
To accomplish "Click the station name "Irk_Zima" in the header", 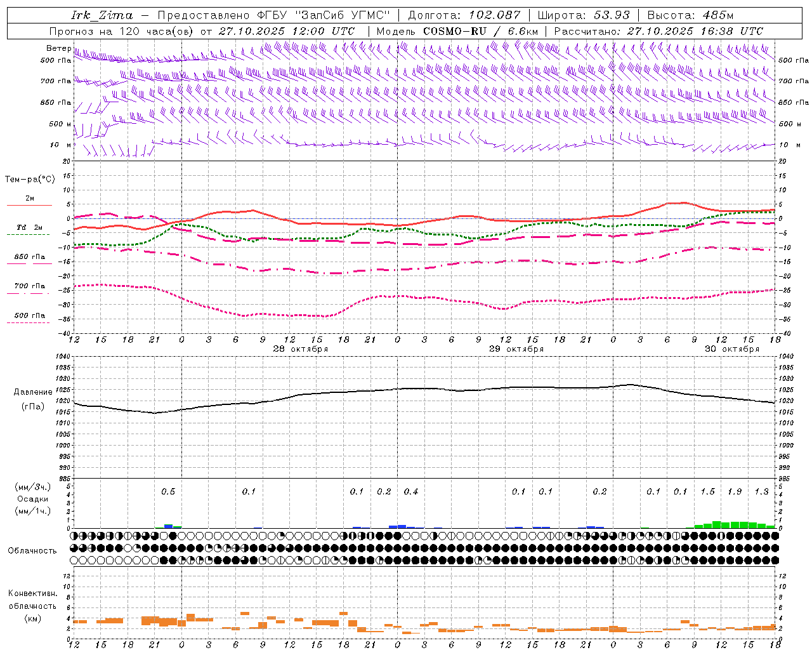I will [102, 15].
